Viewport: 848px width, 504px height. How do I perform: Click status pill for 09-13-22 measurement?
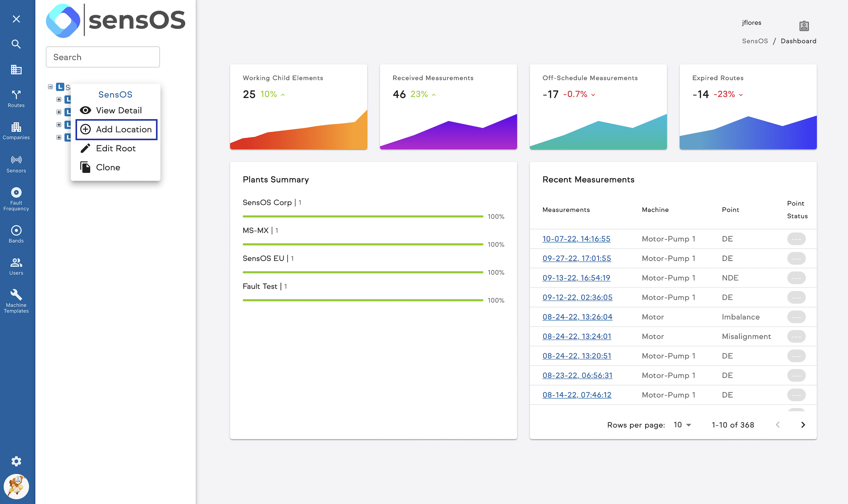coord(796,278)
